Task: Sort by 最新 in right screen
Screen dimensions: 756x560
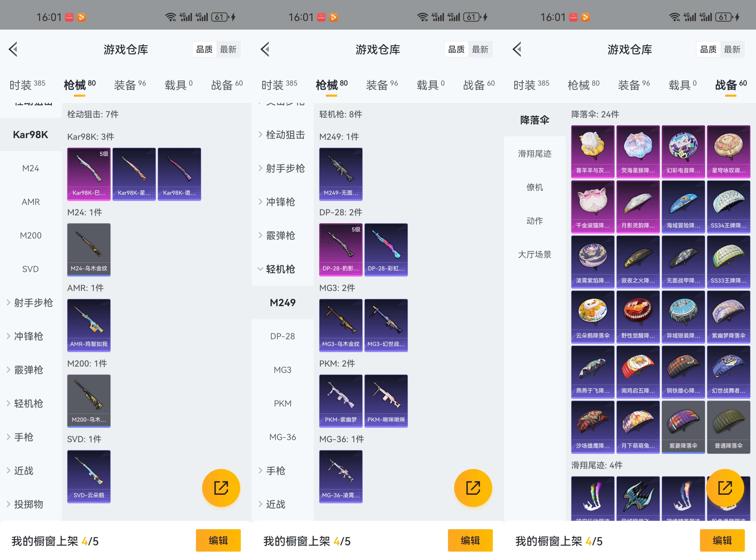Action: click(x=732, y=49)
